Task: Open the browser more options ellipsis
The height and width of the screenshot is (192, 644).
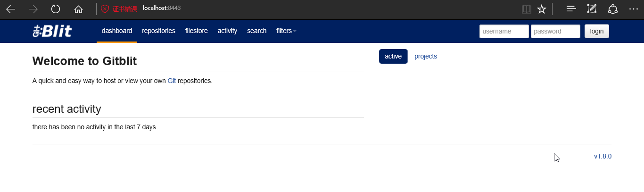Action: tap(633, 9)
